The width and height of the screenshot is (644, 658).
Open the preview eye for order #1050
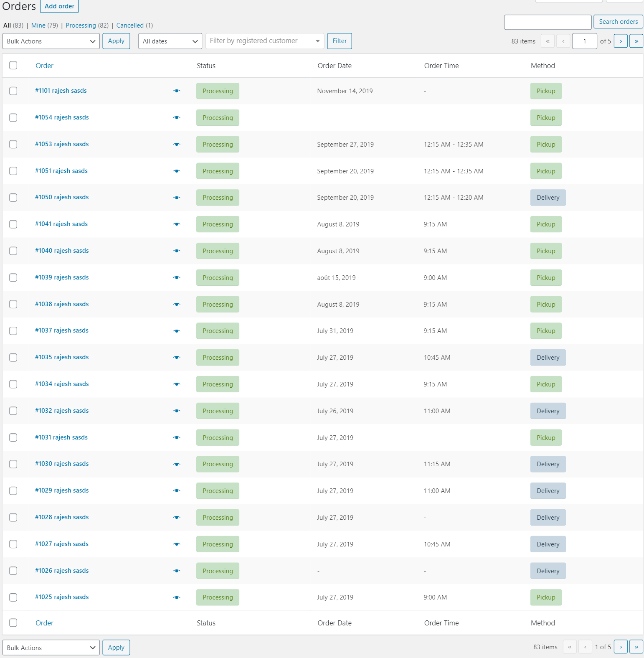point(177,198)
